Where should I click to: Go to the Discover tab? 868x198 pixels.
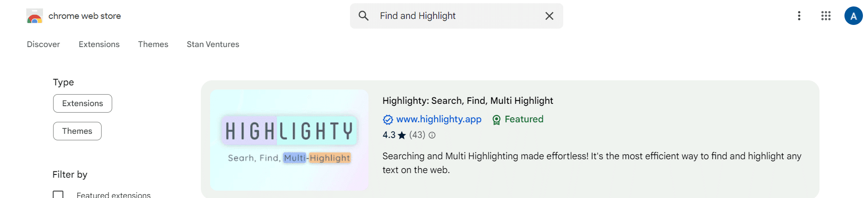pos(43,44)
